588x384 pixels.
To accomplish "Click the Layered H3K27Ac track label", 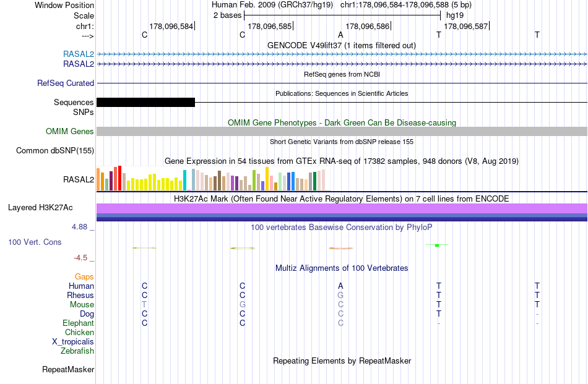I will tap(40, 208).
